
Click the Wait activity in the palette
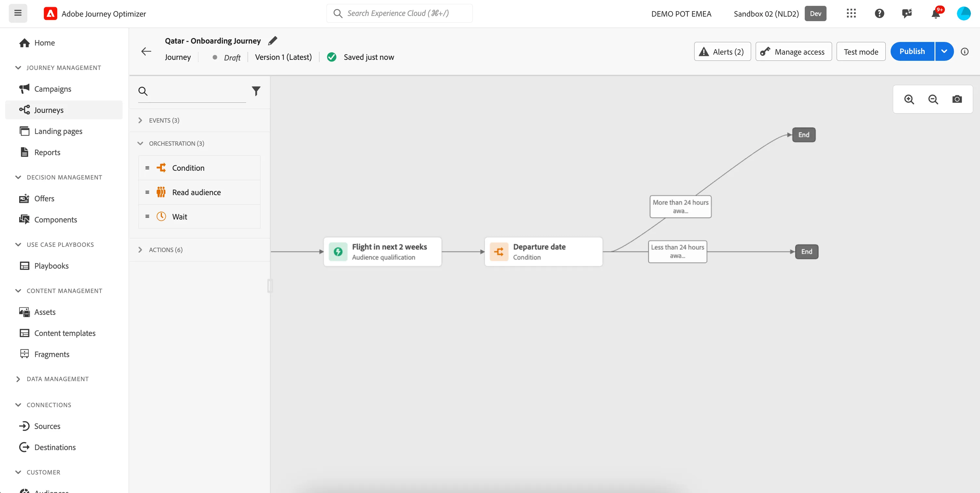[x=199, y=217]
